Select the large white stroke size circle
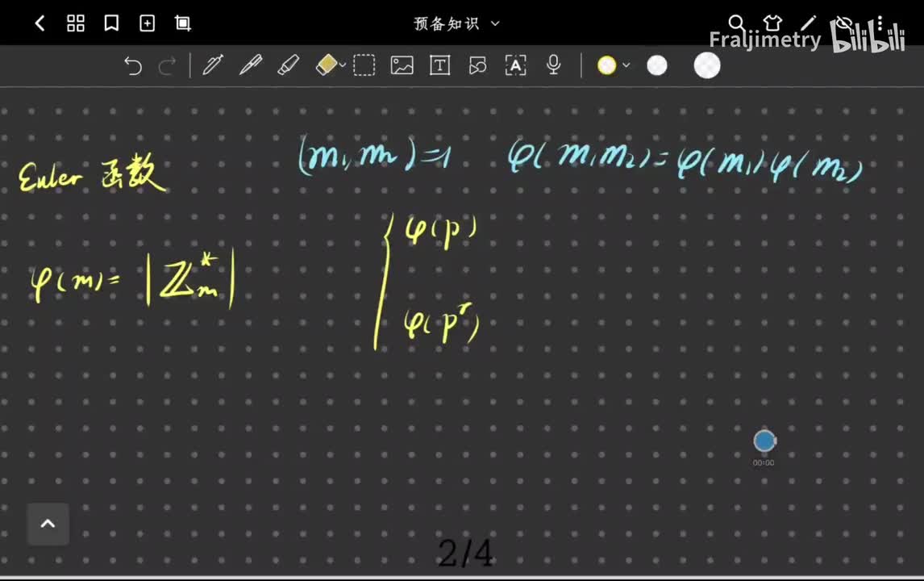 [707, 65]
